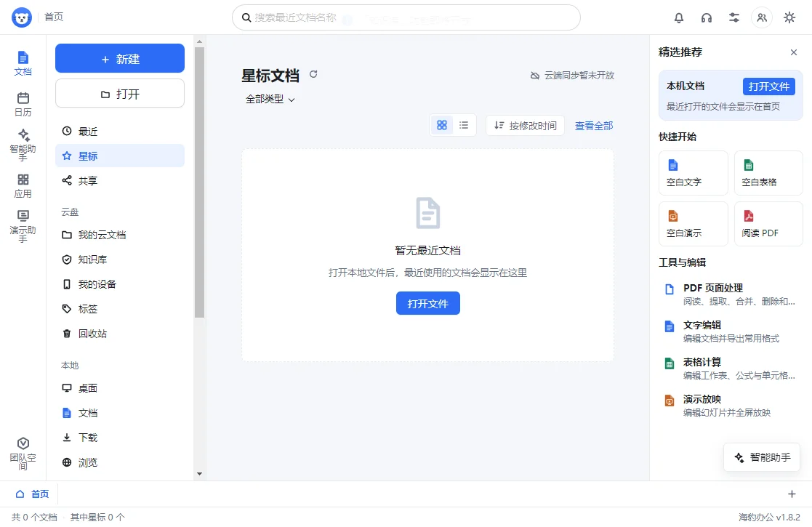The width and height of the screenshot is (812, 527).
Task: Click sidebar scrollbar down arrow
Action: pos(199,474)
